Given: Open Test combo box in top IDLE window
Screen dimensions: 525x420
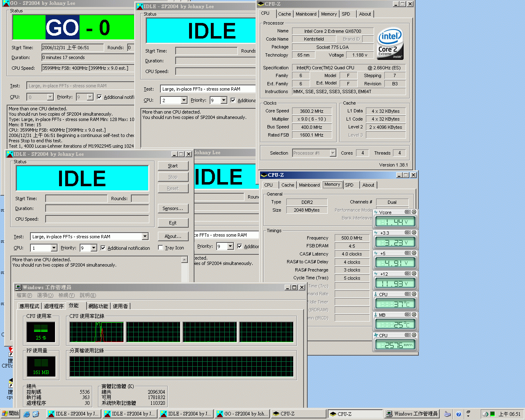Looking at the screenshot, I should pos(209,89).
